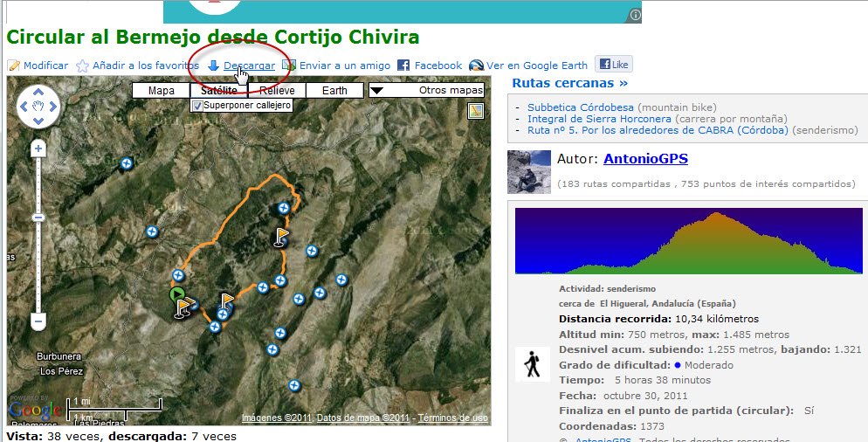Click the Burbunera place label
868x442 pixels.
(59, 356)
